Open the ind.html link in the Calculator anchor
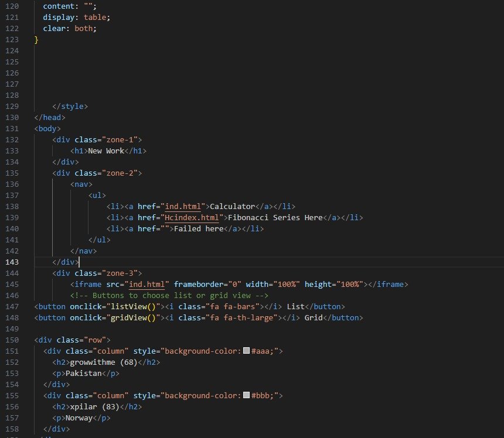Screen dimensions: 504x438 (x=183, y=207)
